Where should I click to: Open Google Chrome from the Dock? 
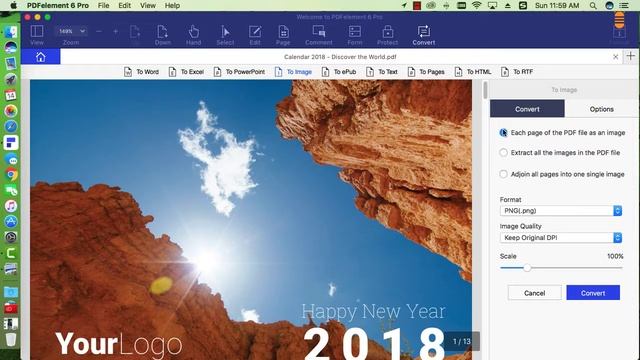11,175
